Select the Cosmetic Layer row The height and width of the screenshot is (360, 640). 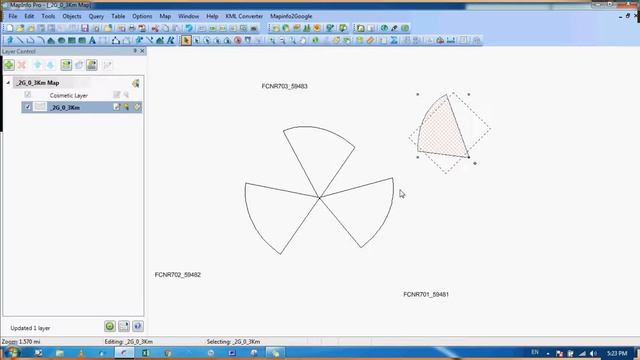(82, 95)
